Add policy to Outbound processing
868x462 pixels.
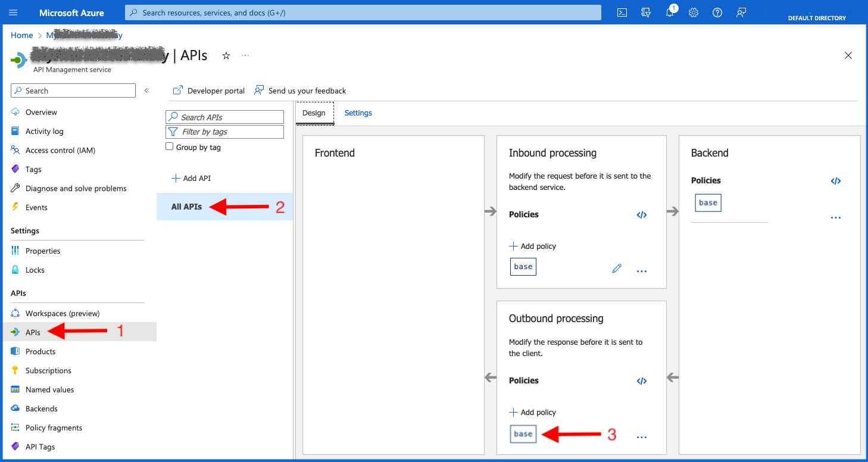tap(533, 412)
